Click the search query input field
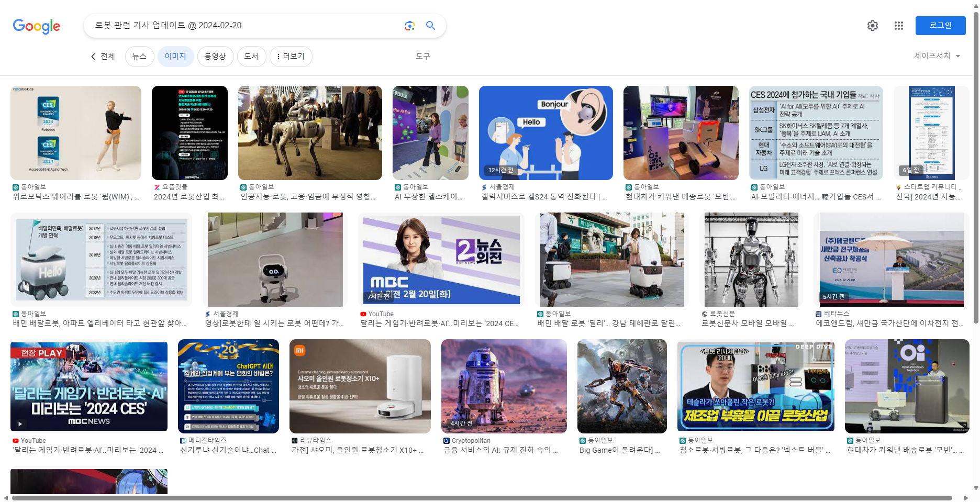The height and width of the screenshot is (502, 980). (246, 26)
